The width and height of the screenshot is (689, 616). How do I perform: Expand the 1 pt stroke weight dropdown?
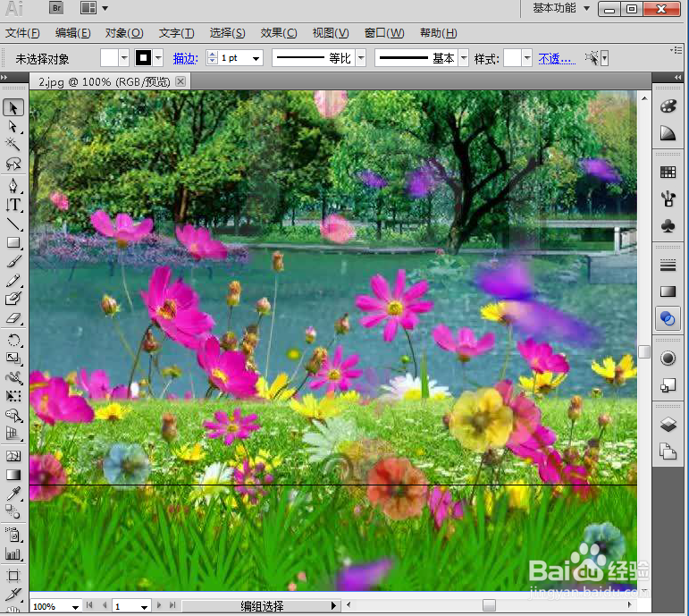coord(256,58)
